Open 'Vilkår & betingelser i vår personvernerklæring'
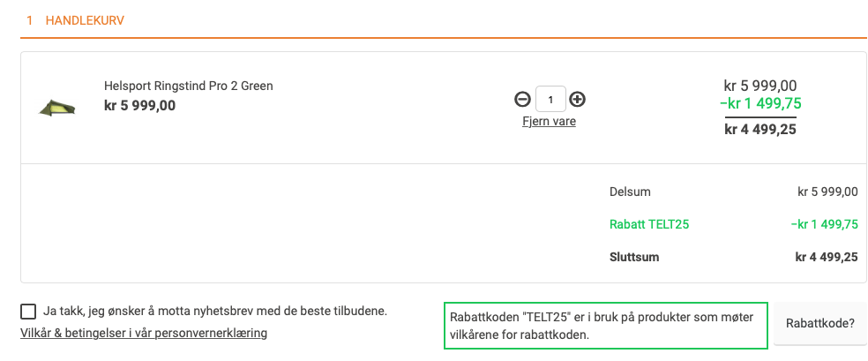 144,333
